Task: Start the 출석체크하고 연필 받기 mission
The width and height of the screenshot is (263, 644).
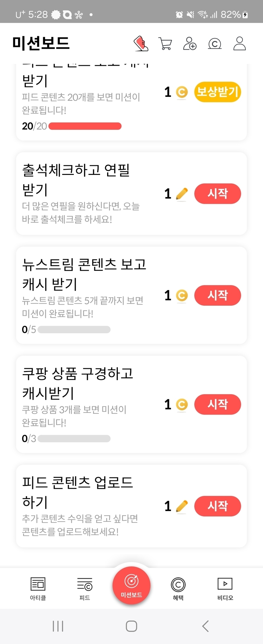Action: coord(217,194)
